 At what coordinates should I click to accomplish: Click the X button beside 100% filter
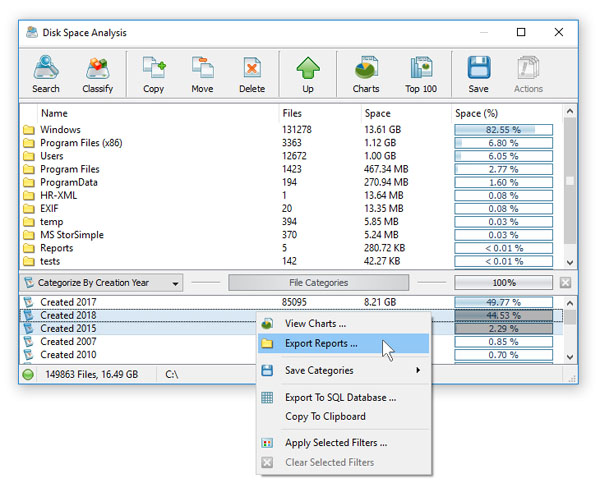(x=565, y=283)
